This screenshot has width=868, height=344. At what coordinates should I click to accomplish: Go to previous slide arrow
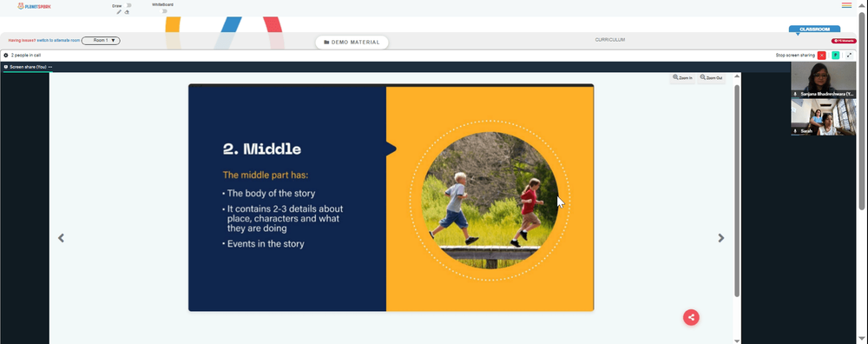coord(61,238)
